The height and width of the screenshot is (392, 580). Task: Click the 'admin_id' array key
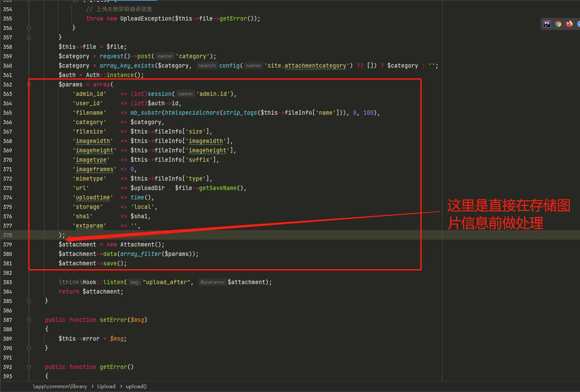click(x=89, y=94)
